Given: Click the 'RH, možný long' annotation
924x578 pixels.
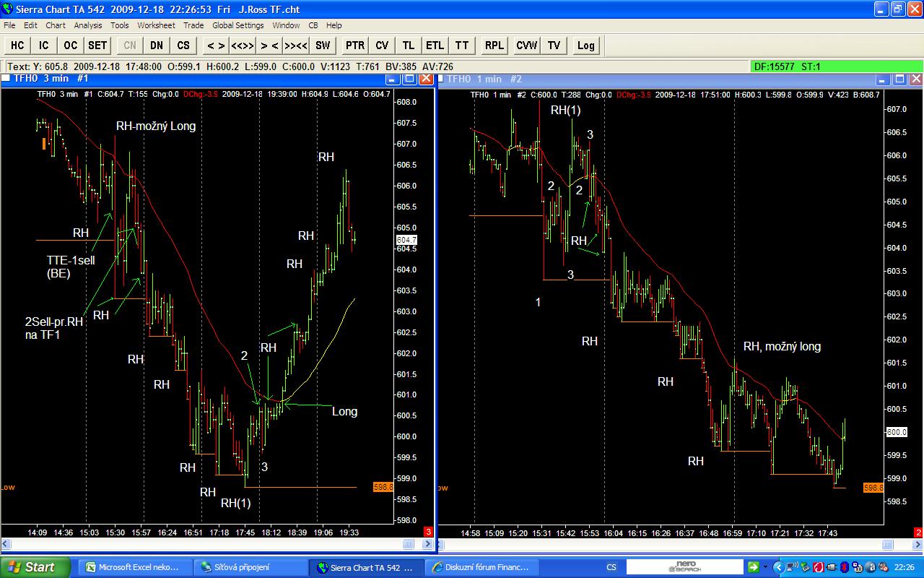Looking at the screenshot, I should pyautogui.click(x=782, y=347).
